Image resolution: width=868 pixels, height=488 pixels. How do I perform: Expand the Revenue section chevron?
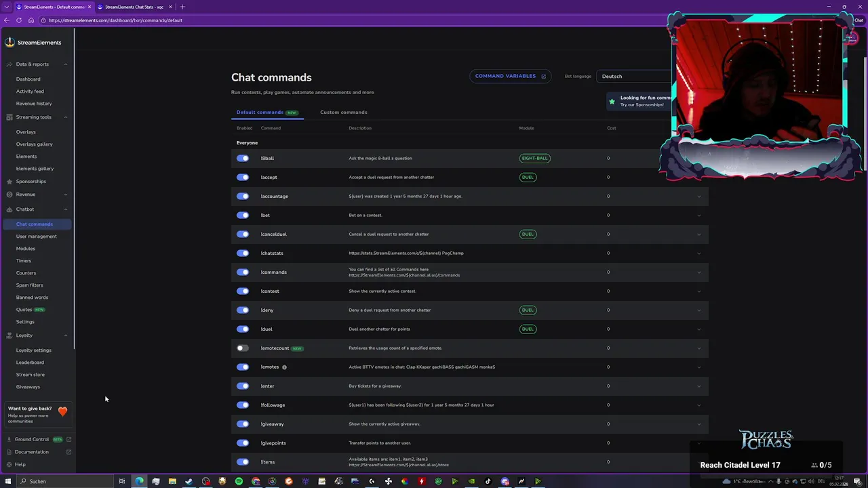pos(66,195)
